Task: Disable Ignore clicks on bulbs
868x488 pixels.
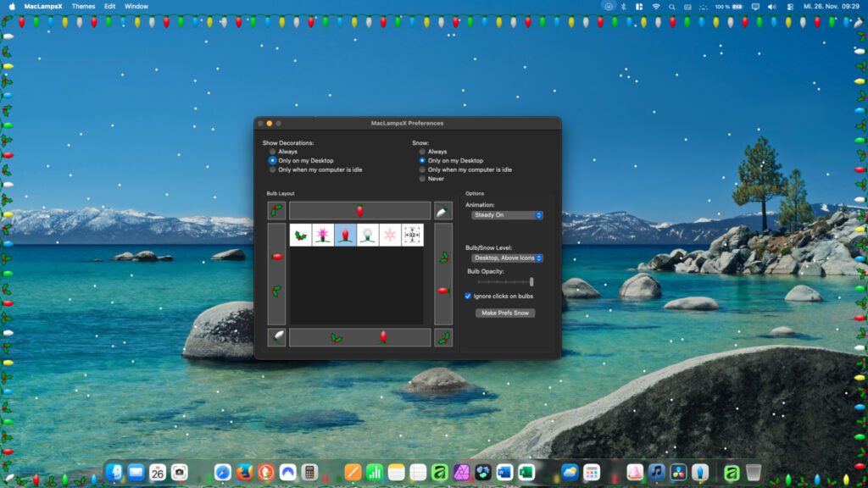Action: (x=466, y=297)
